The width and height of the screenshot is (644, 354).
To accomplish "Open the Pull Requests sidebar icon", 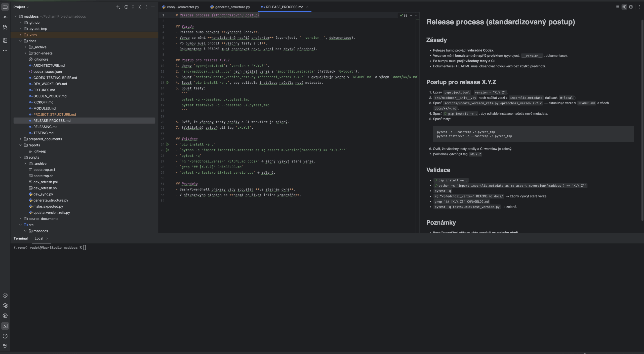I will 5,27.
